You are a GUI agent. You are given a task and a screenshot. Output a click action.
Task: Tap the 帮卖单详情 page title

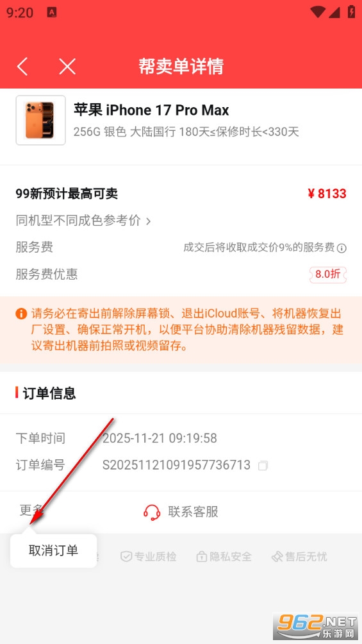[181, 66]
